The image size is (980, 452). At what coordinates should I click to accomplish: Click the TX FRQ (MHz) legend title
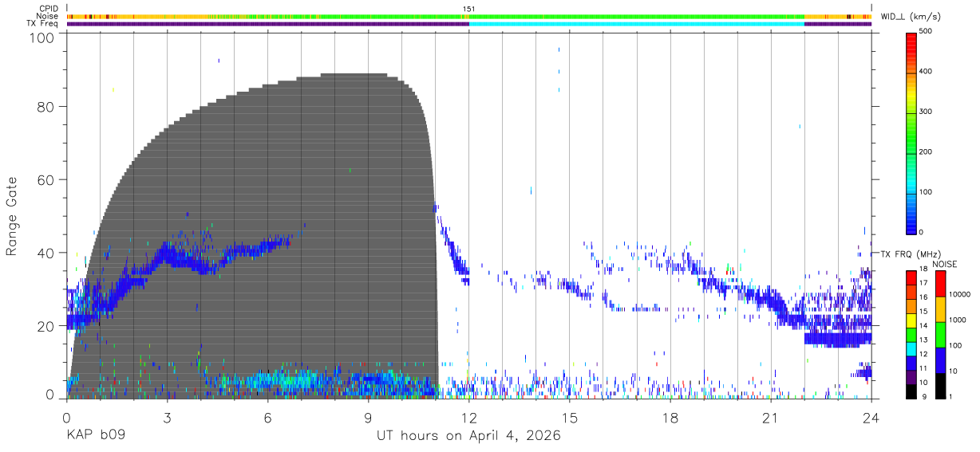pos(912,254)
